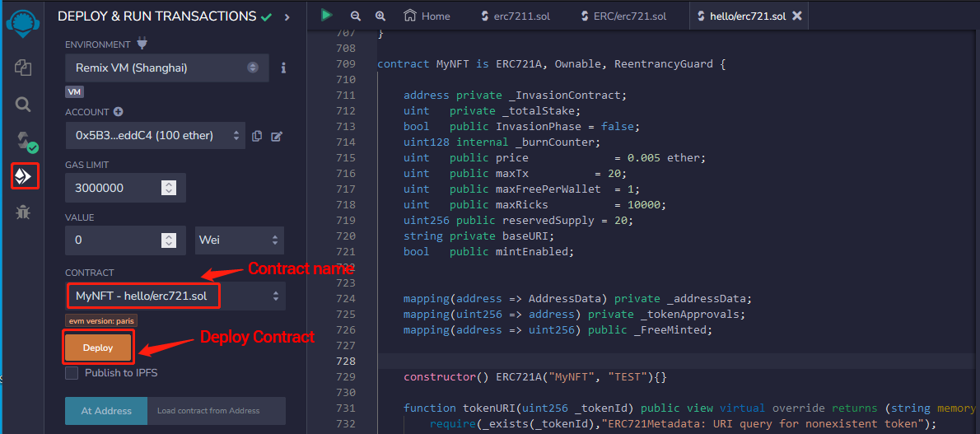Screen dimensions: 980x434
Task: Click the VM badge under environment
Action: [74, 92]
